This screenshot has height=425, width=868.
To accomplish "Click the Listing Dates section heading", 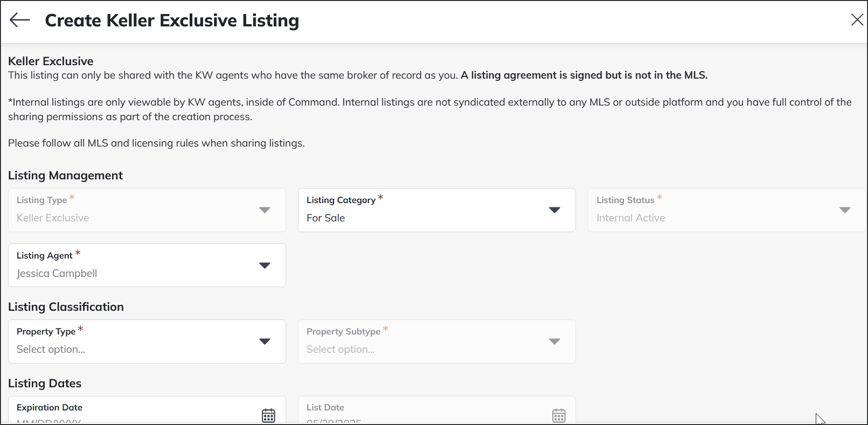I will [x=45, y=383].
